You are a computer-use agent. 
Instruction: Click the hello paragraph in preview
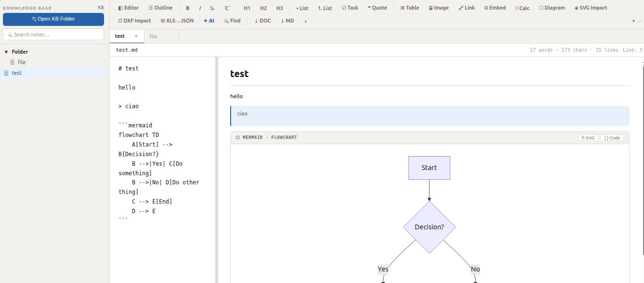tap(236, 96)
